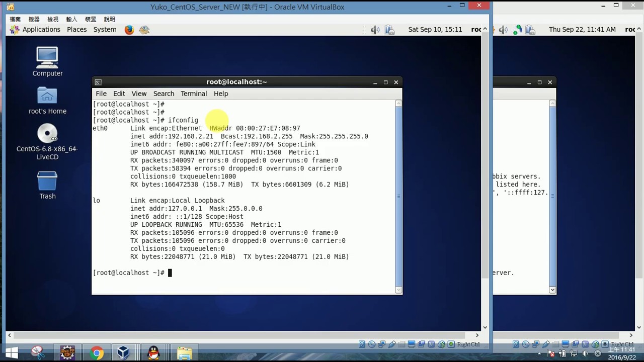Click Thu Sep 22 clock in right VM
The image size is (644, 362).
click(582, 30)
